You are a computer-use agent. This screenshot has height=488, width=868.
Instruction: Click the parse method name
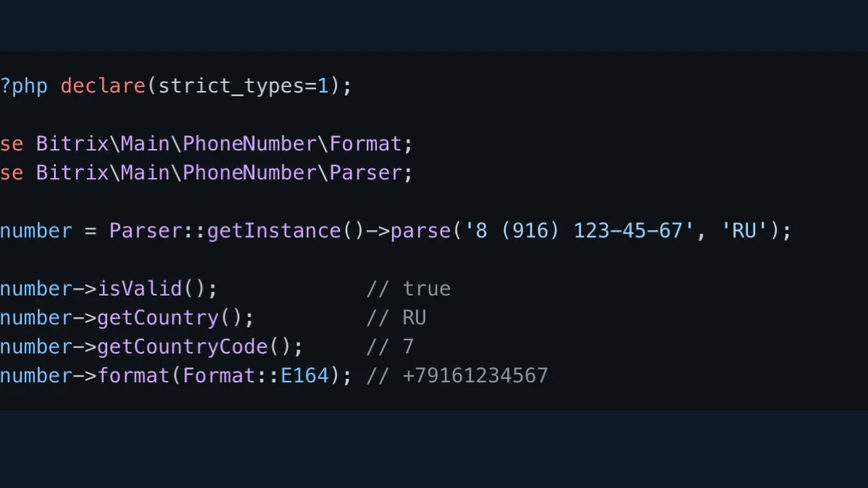[420, 231]
